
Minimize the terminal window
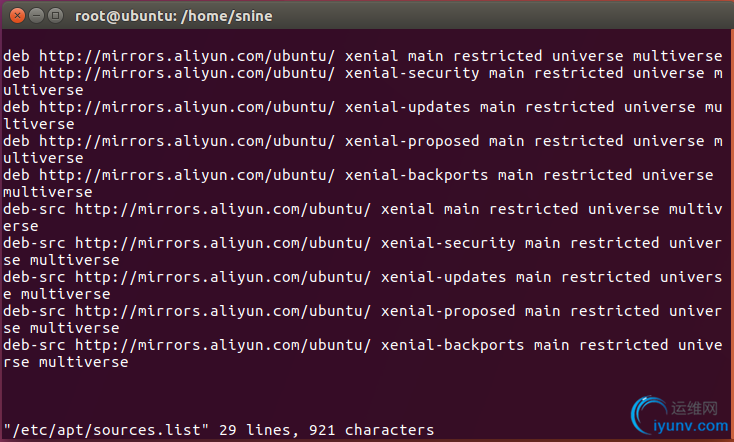37,15
